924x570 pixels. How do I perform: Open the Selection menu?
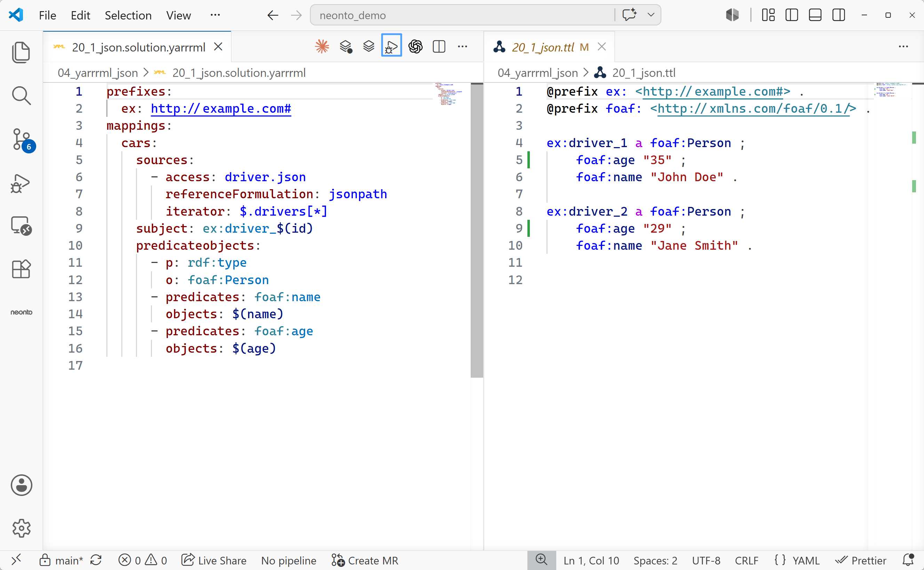[128, 15]
